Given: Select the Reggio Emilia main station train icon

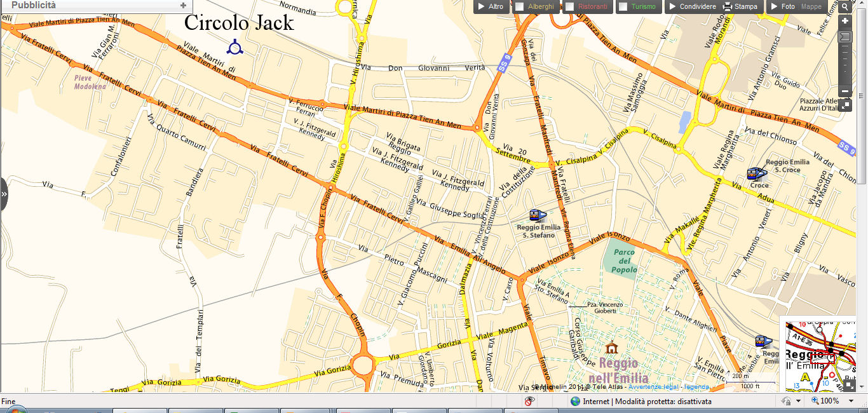Looking at the screenshot, I should click(764, 342).
